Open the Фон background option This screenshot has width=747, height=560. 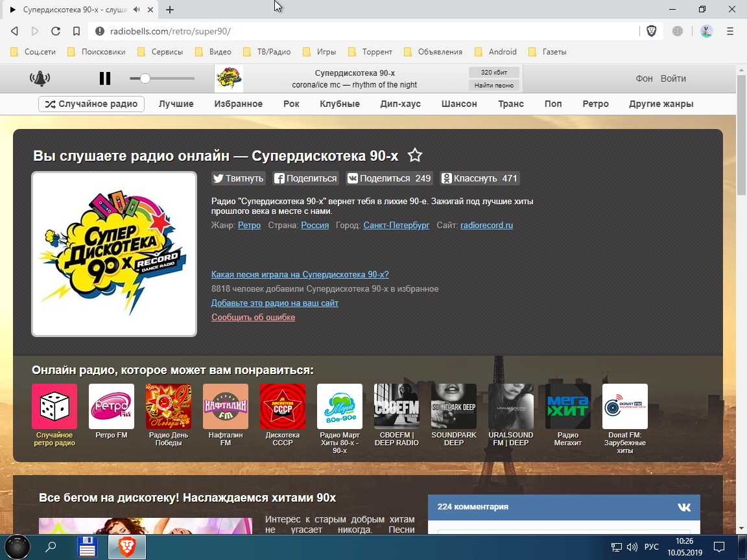tap(644, 78)
